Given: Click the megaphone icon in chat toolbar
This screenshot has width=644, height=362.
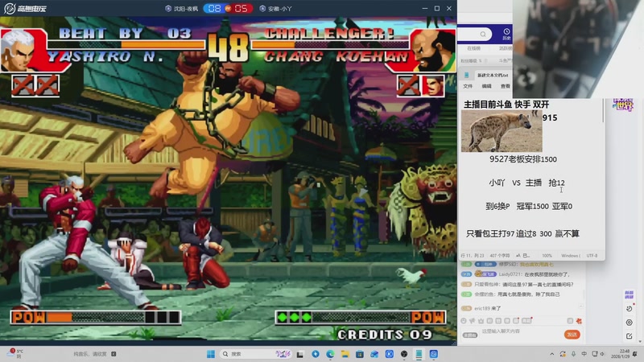Looking at the screenshot, I should [x=472, y=320].
